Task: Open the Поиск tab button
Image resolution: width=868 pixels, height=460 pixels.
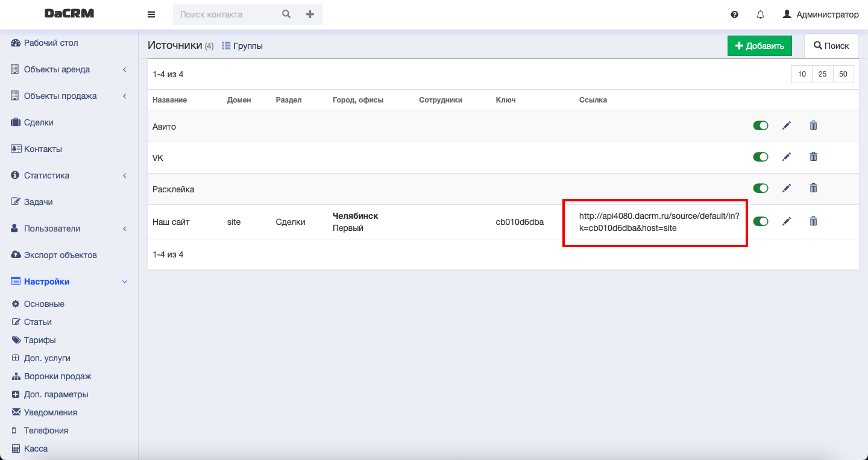Action: [x=831, y=46]
